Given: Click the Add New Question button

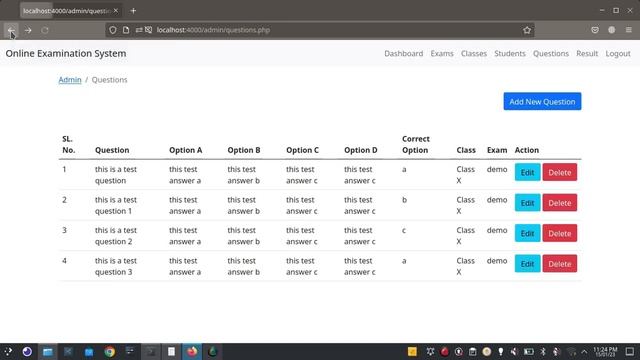Looking at the screenshot, I should (x=542, y=101).
